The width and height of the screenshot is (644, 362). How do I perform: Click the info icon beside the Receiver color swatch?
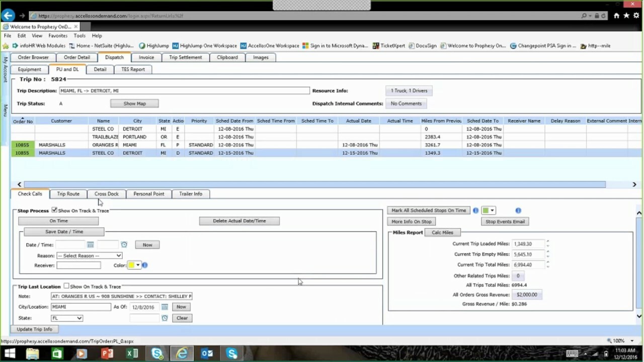(144, 265)
